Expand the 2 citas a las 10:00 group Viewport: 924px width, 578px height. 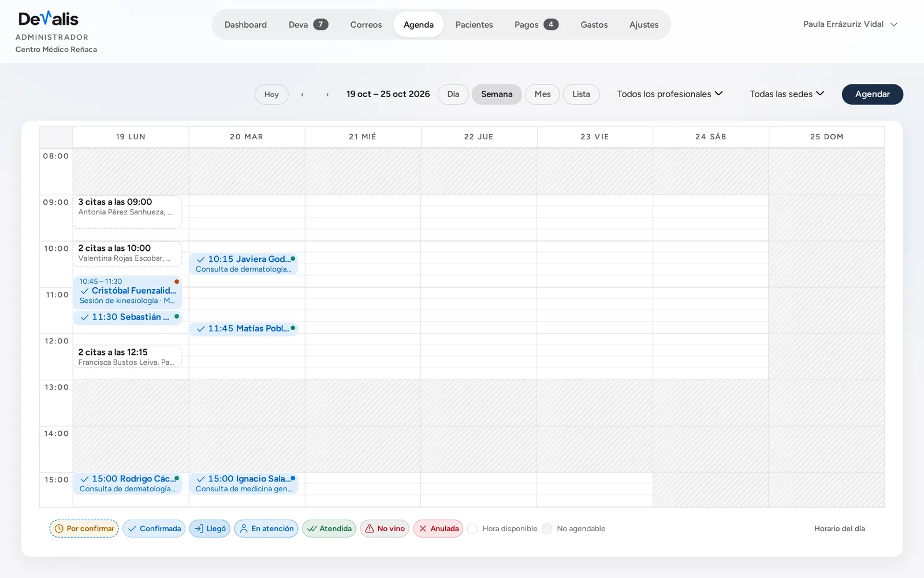pos(128,254)
